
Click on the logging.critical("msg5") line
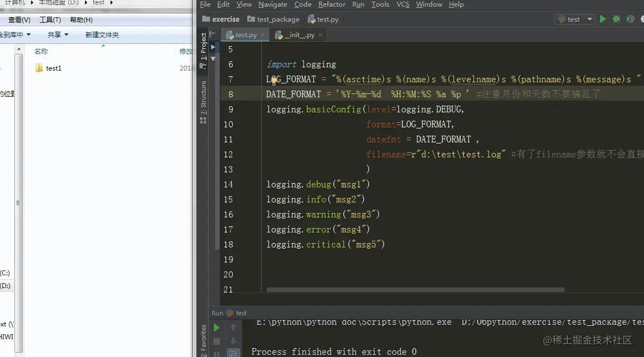tap(325, 245)
